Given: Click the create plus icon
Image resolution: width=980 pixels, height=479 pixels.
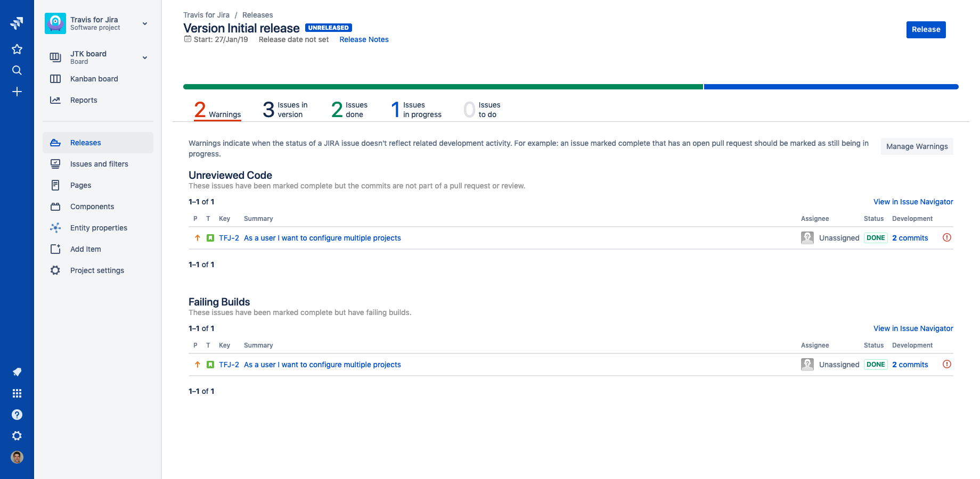Looking at the screenshot, I should coord(17,92).
